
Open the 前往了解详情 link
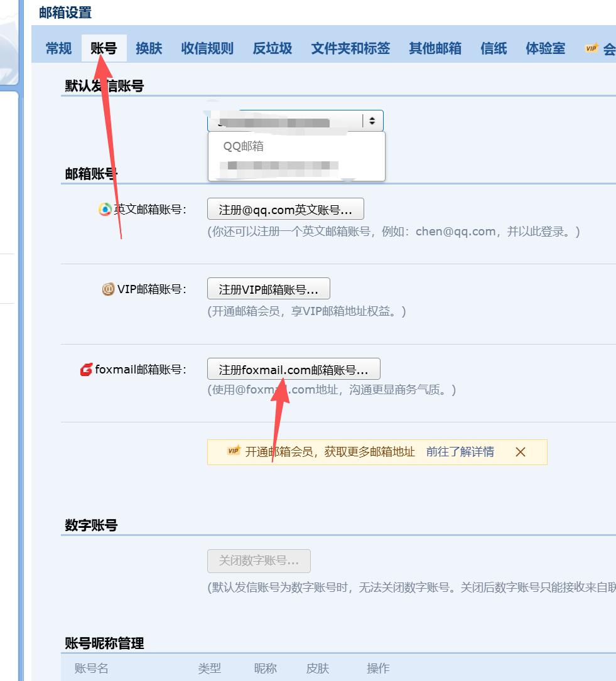(x=460, y=452)
